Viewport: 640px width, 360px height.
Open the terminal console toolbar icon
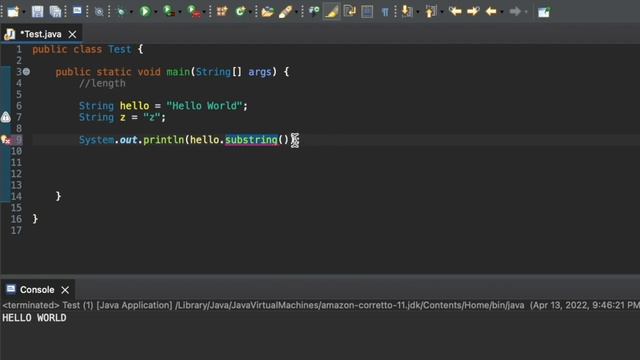pyautogui.click(x=77, y=11)
